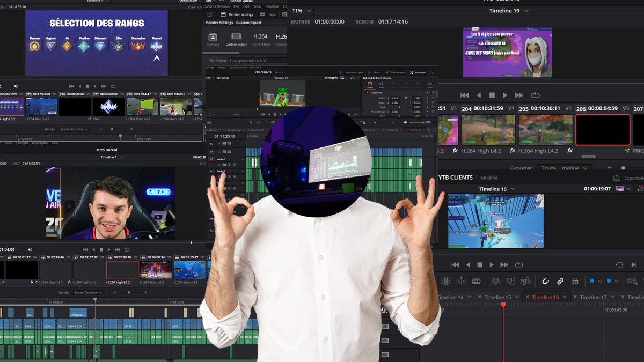
Task: Play the stizo unreal viewer
Action: click(109, 249)
